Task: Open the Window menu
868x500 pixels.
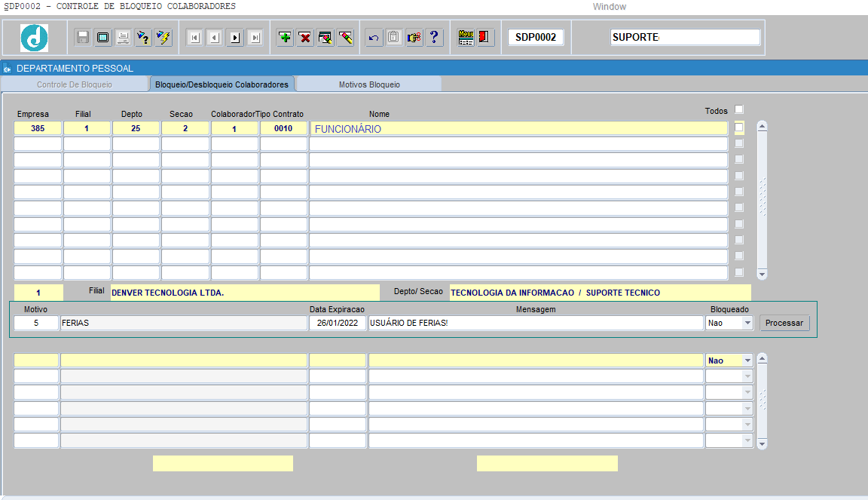Action: [609, 7]
